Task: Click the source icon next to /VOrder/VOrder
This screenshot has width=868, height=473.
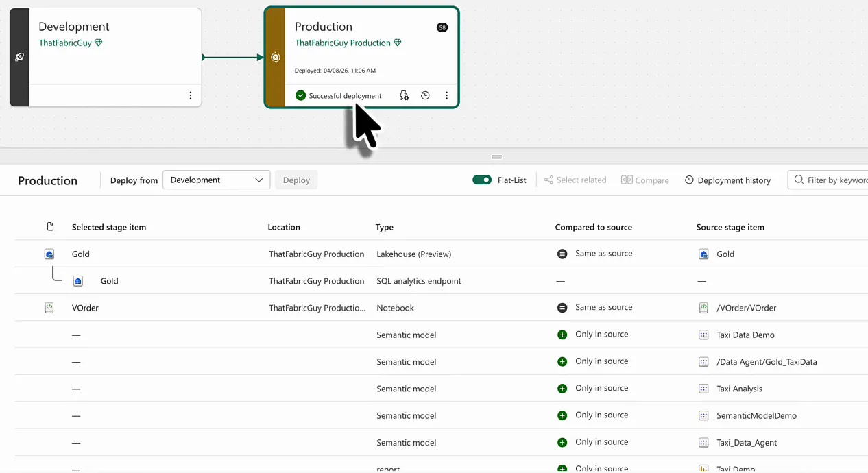Action: [703, 308]
